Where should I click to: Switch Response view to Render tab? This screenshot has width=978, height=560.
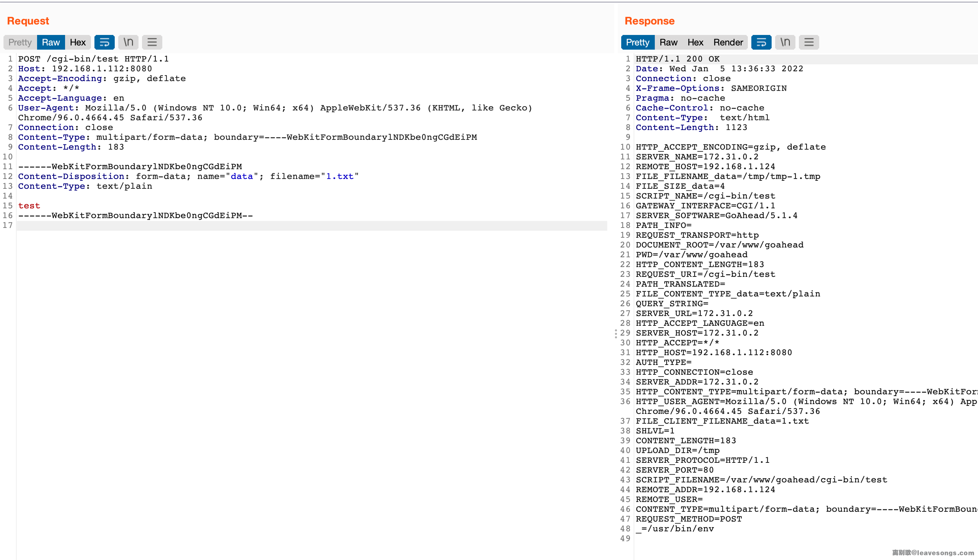(728, 42)
